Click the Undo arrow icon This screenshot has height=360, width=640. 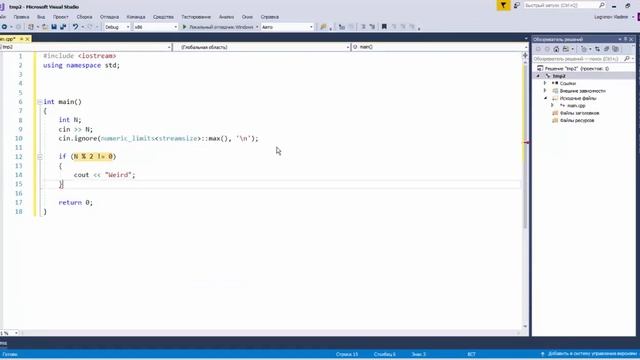(x=75, y=27)
